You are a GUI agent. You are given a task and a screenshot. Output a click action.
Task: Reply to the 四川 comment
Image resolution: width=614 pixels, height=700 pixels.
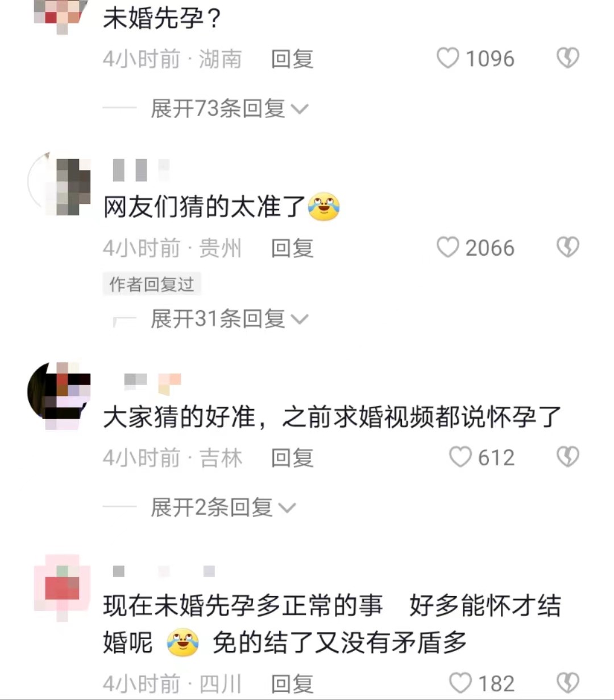(x=292, y=684)
